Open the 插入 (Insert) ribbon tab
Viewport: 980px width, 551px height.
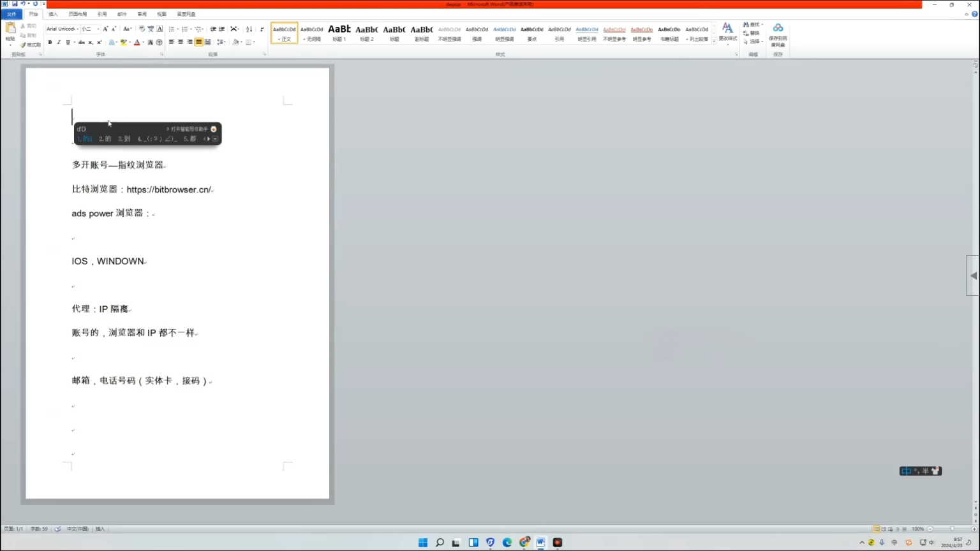click(x=53, y=14)
